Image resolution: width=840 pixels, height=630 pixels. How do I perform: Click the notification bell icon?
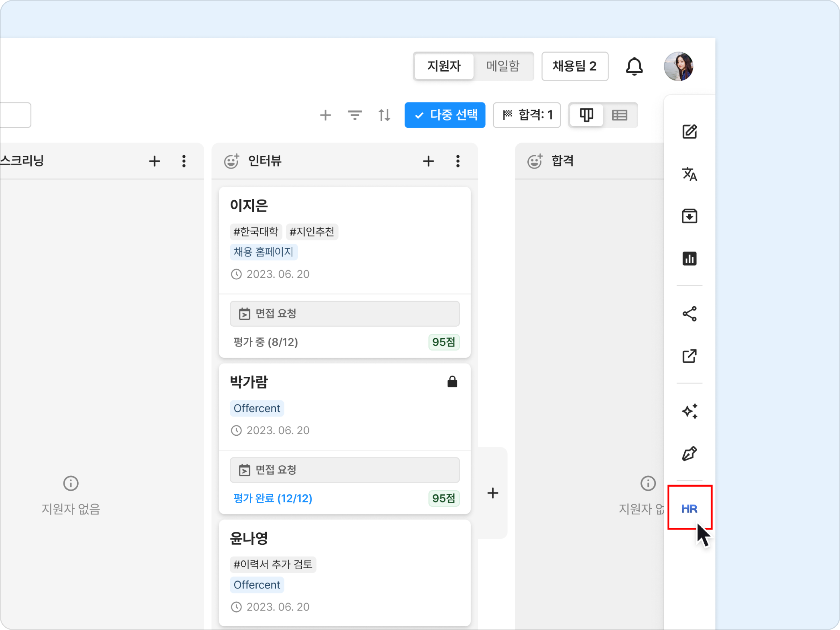pos(634,66)
